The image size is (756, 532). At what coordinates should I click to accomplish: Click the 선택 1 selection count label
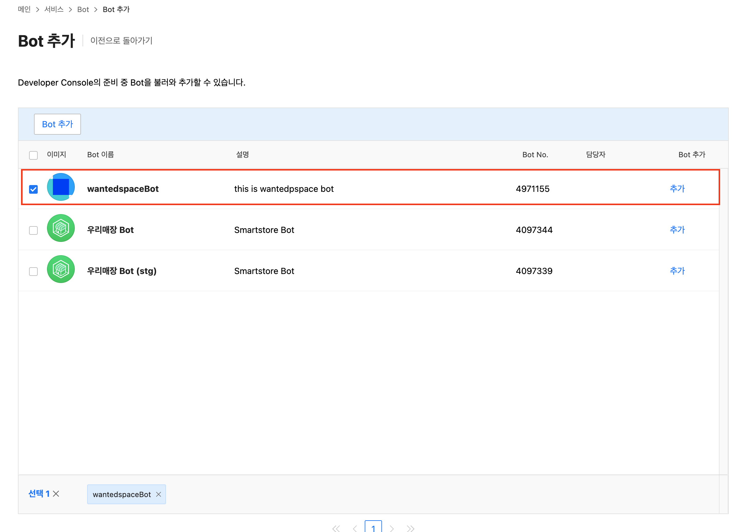39,494
